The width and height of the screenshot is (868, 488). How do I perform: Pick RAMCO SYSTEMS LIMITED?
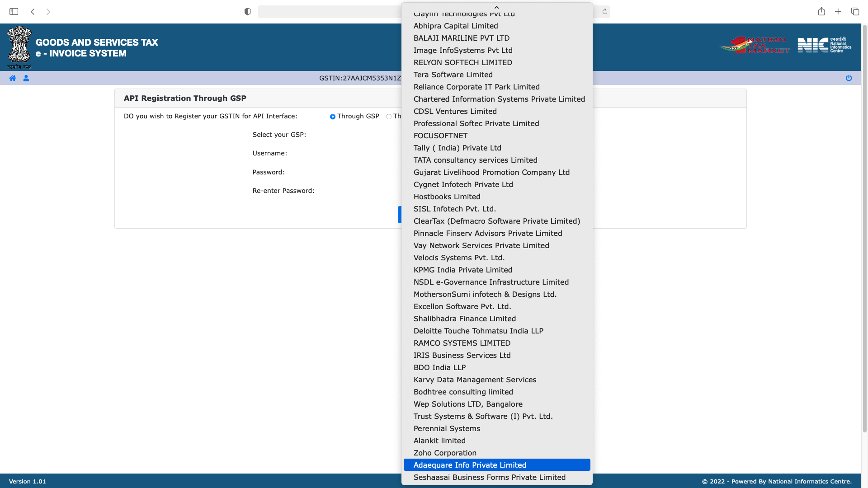coord(497,343)
